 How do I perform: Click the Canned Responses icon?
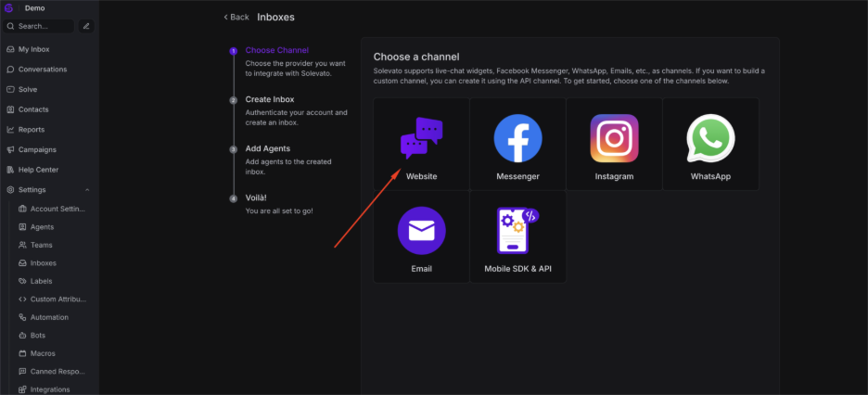22,371
